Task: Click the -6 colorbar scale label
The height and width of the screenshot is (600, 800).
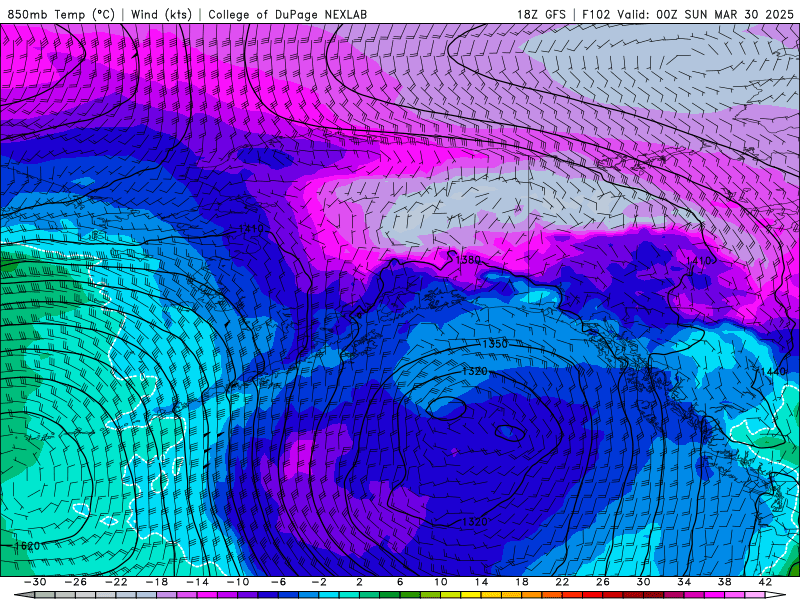Action: pos(278,582)
